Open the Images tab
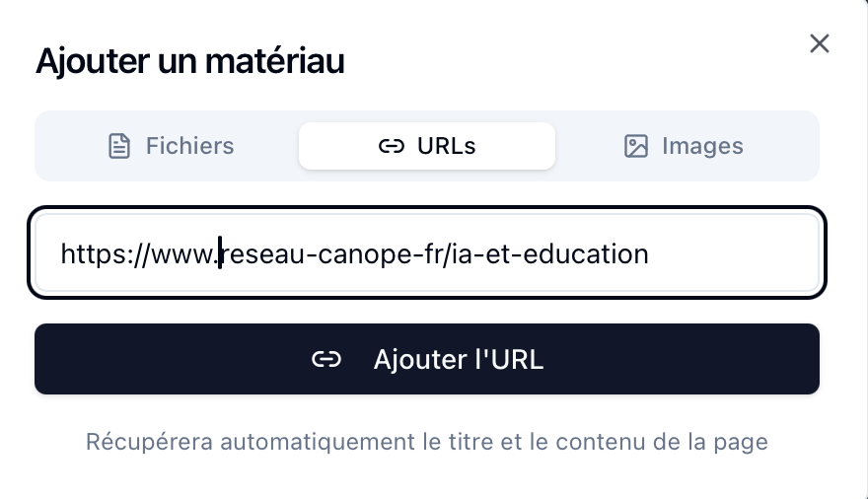 [685, 146]
